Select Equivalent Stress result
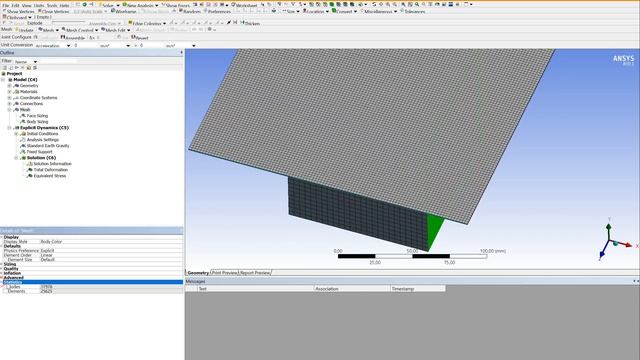This screenshot has height=360, width=640. [49, 176]
